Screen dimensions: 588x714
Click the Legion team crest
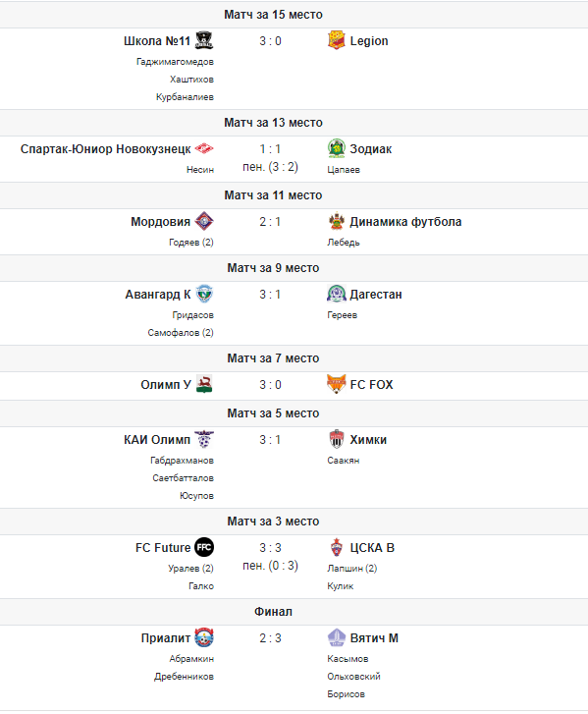click(337, 40)
